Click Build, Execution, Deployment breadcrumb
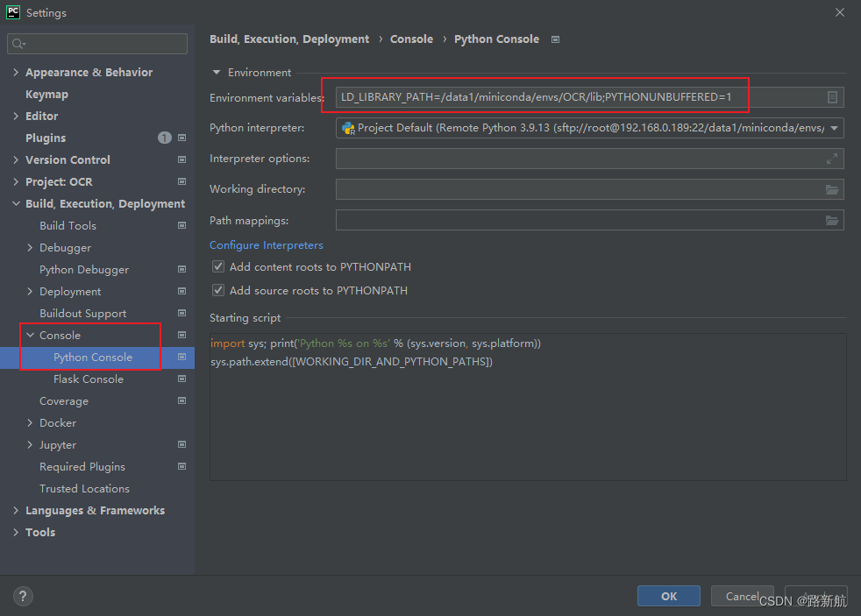 pyautogui.click(x=289, y=39)
